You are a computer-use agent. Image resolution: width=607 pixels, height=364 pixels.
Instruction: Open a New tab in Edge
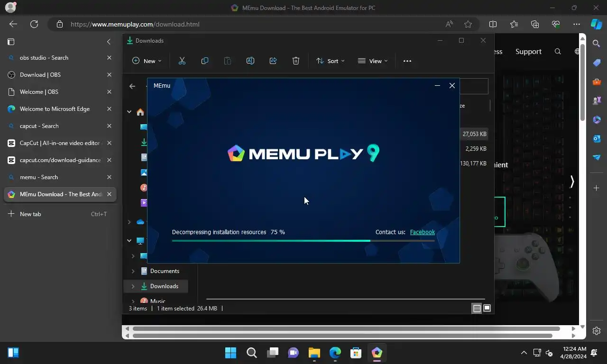pos(60,214)
